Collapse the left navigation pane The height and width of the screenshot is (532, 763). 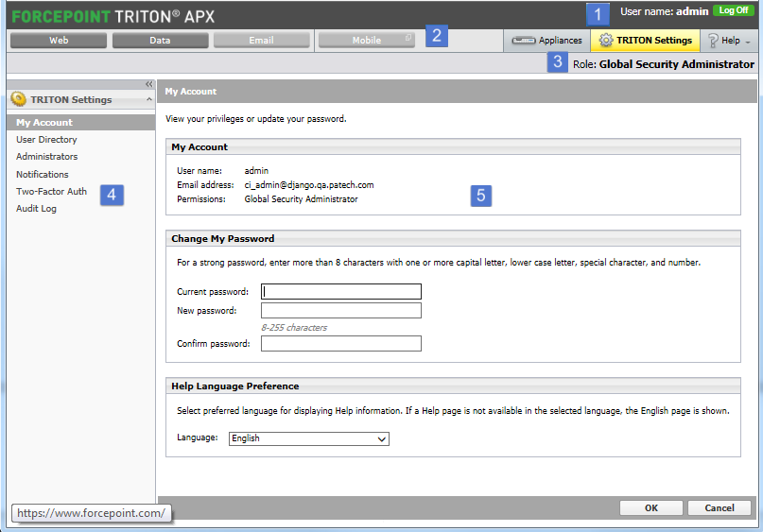pyautogui.click(x=148, y=84)
